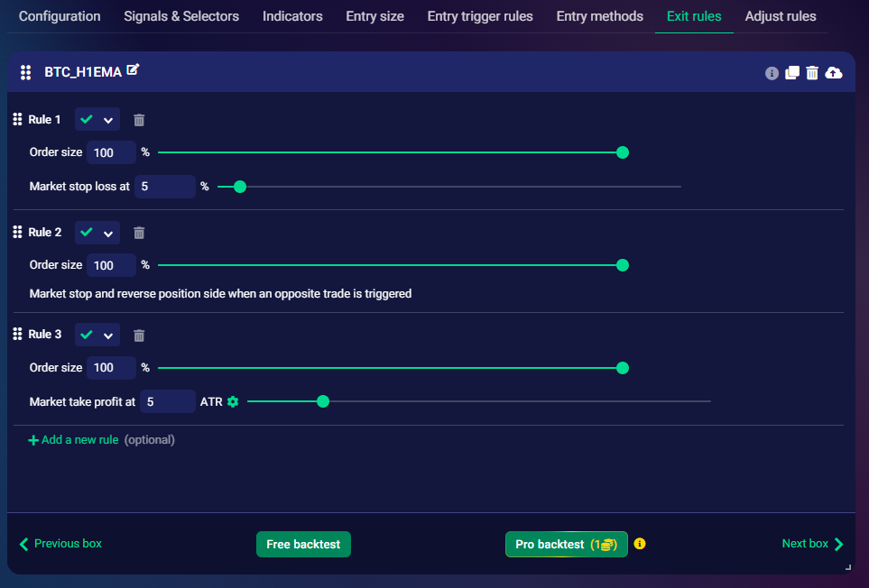Open the Entry trigger rules tab
Viewport: 869px width, 588px height.
click(x=480, y=16)
